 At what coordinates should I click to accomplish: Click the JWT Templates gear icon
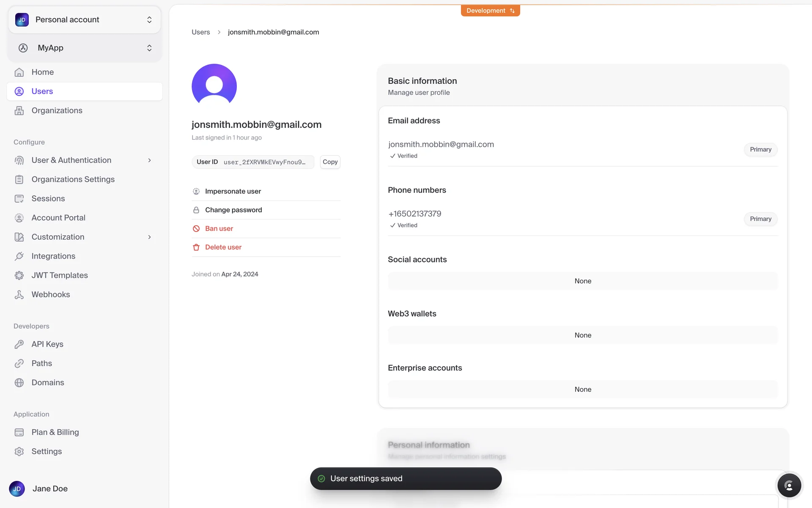click(19, 276)
